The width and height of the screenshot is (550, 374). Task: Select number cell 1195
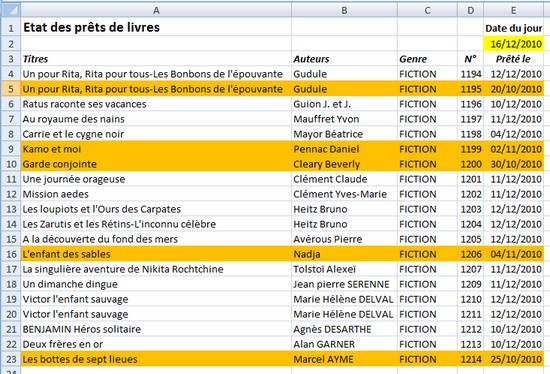(x=470, y=89)
